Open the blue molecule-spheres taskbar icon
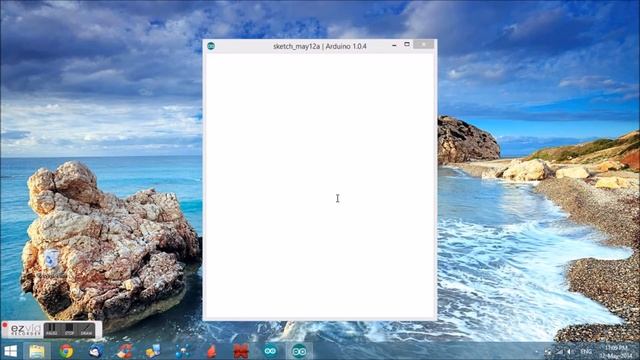The image size is (640, 360). pos(182,351)
